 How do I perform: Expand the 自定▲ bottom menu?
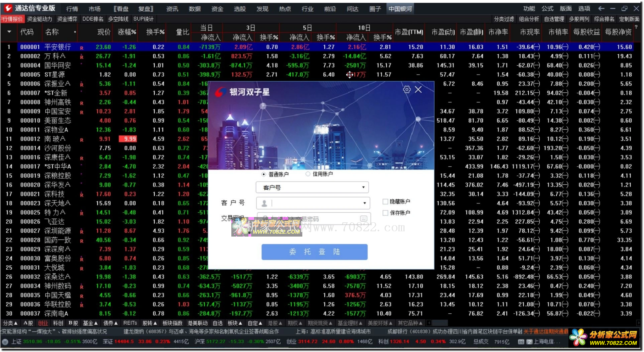[255, 323]
